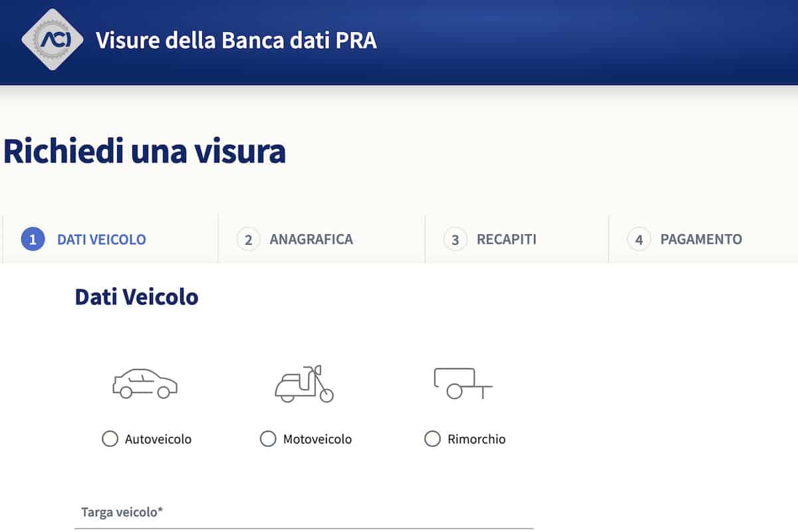Switch to the ANAGRAFICA step
Image resolution: width=798 pixels, height=532 pixels.
pyautogui.click(x=311, y=239)
